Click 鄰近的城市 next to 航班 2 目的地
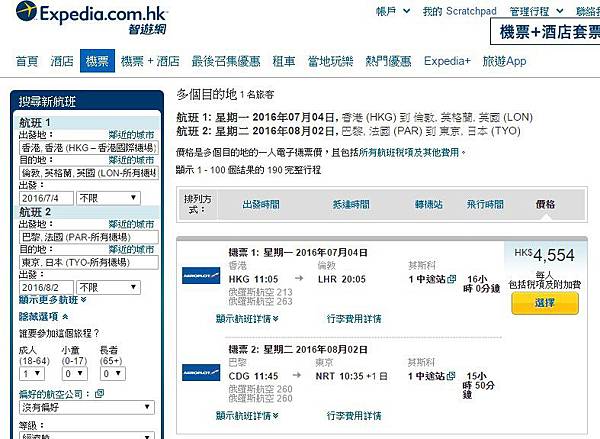 [131, 249]
